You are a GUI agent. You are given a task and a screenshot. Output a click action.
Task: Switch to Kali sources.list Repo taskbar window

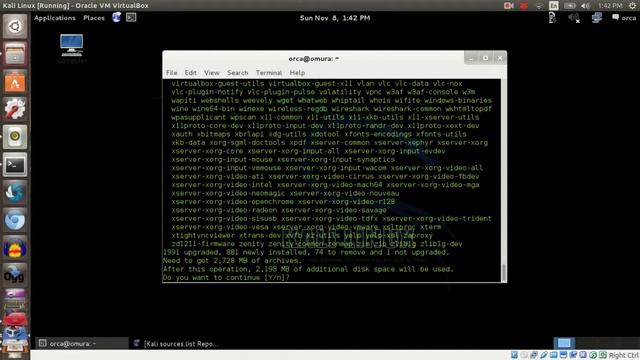[176, 344]
